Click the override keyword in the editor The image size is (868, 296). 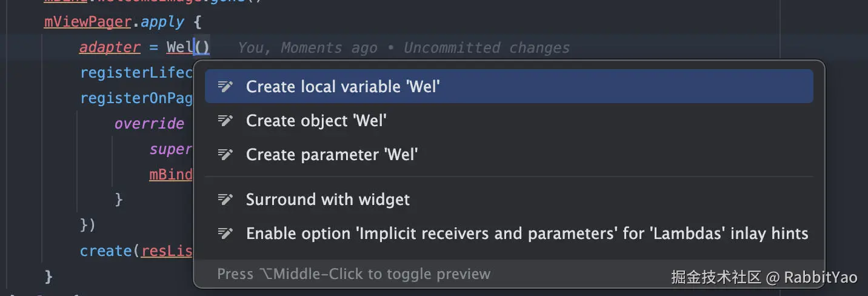[x=149, y=124]
